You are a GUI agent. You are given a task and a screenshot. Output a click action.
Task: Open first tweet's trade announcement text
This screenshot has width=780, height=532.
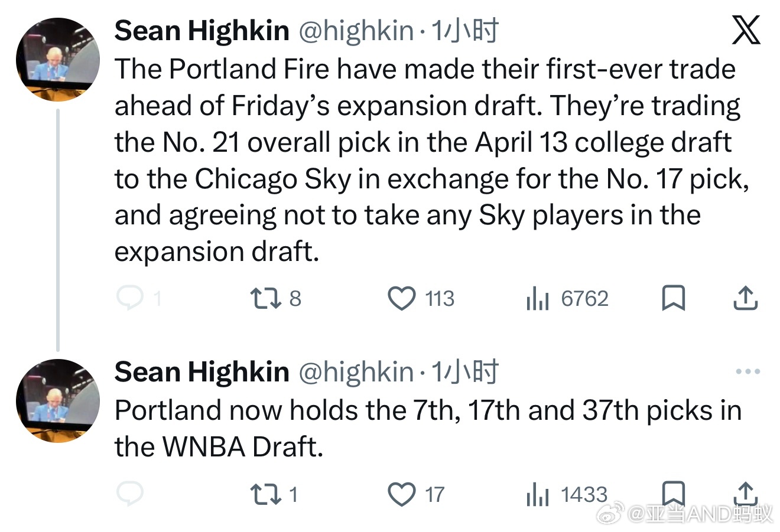click(425, 161)
